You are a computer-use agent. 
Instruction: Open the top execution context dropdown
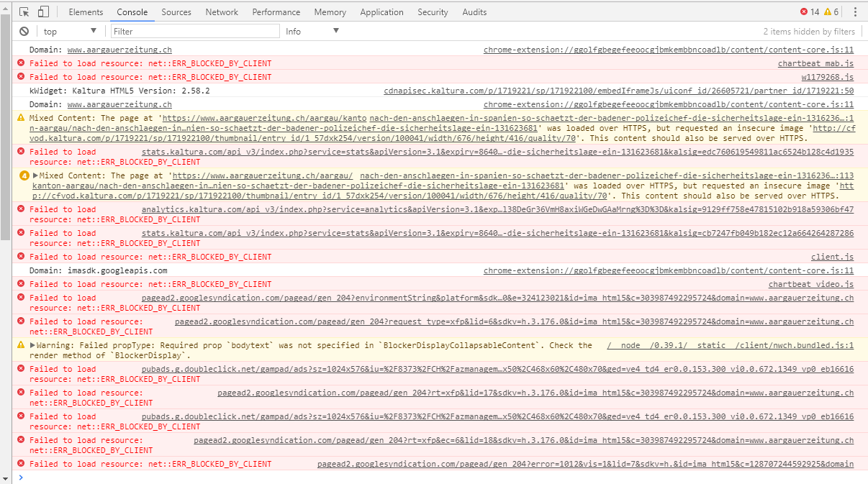click(68, 31)
